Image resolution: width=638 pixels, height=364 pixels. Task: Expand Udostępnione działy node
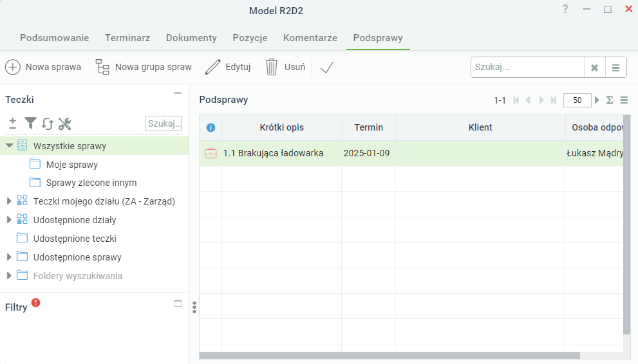pyautogui.click(x=9, y=220)
